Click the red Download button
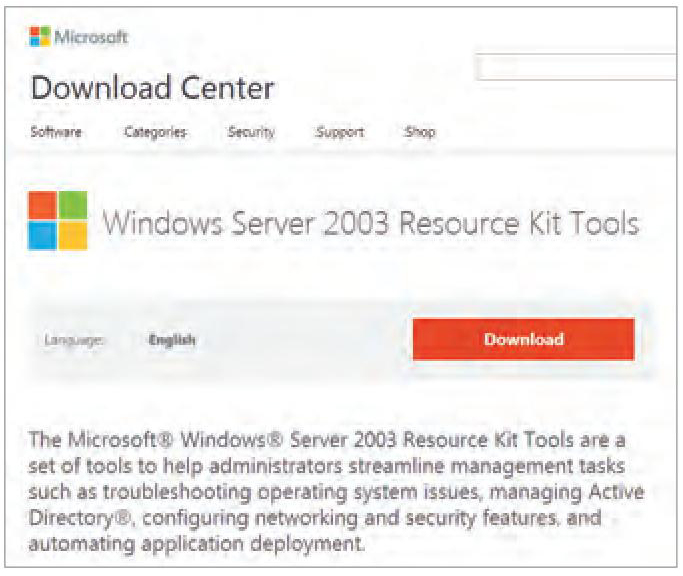The height and width of the screenshot is (576, 683). (x=524, y=339)
